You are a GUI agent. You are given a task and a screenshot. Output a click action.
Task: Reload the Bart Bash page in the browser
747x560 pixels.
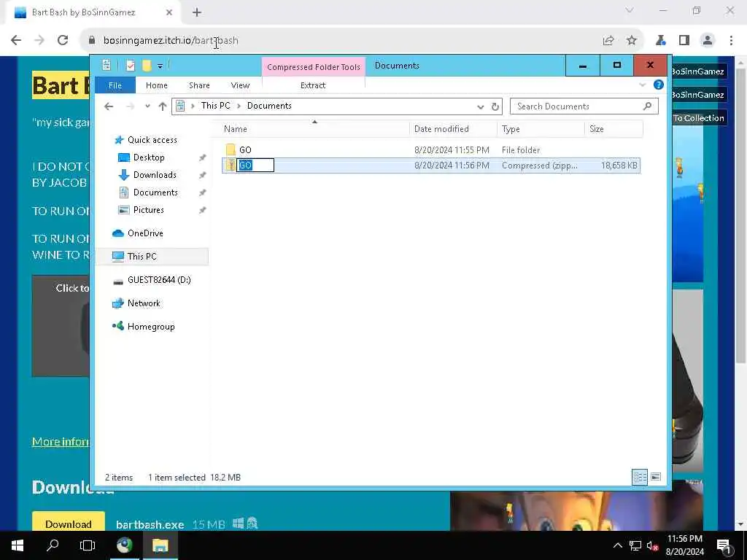[x=63, y=41]
